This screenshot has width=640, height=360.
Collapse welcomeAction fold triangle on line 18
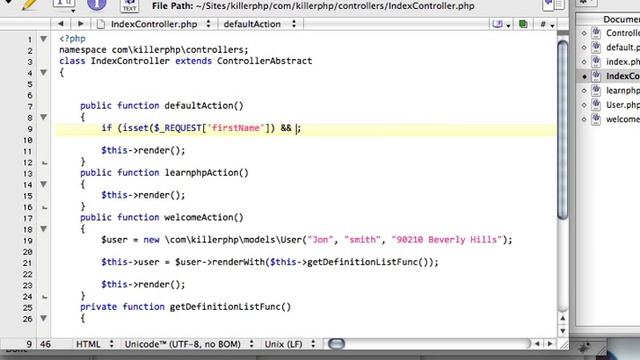(x=43, y=229)
